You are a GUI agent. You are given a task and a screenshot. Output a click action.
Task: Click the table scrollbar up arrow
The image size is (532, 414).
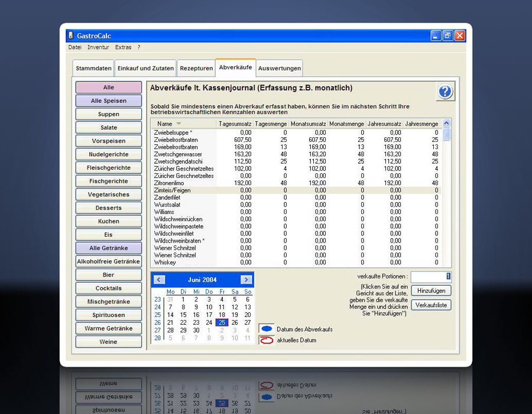pyautogui.click(x=446, y=123)
